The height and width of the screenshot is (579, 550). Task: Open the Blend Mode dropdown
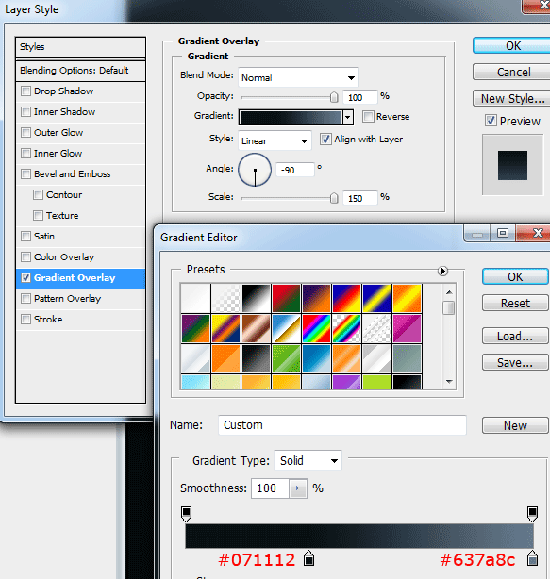coord(298,78)
